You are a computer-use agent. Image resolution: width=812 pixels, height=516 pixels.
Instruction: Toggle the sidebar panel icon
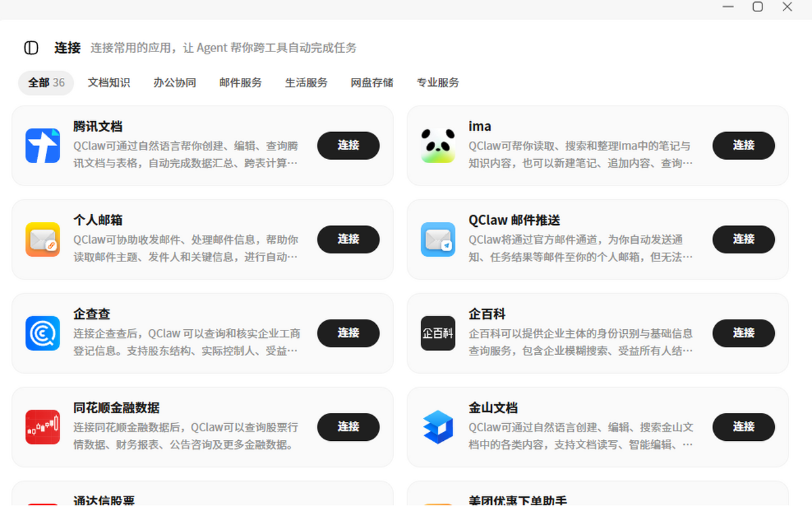tap(31, 47)
